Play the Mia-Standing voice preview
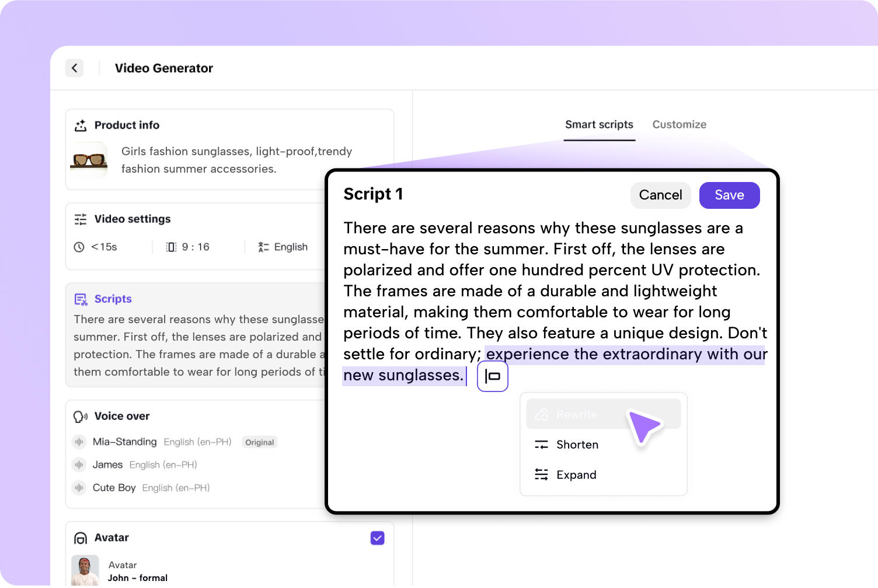The height and width of the screenshot is (588, 878). coord(79,442)
